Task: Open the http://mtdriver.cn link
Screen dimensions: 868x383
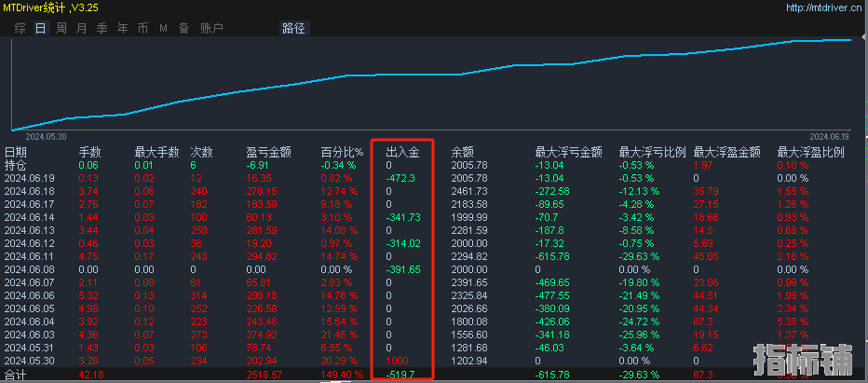Action: pos(824,7)
